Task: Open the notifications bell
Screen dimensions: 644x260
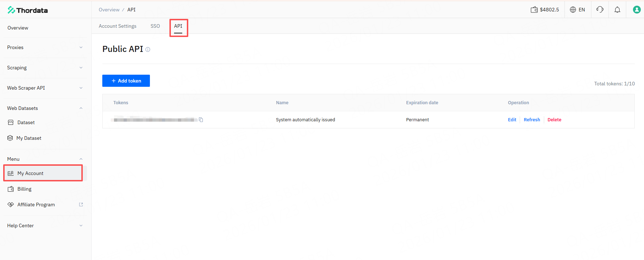Action: pos(617,10)
